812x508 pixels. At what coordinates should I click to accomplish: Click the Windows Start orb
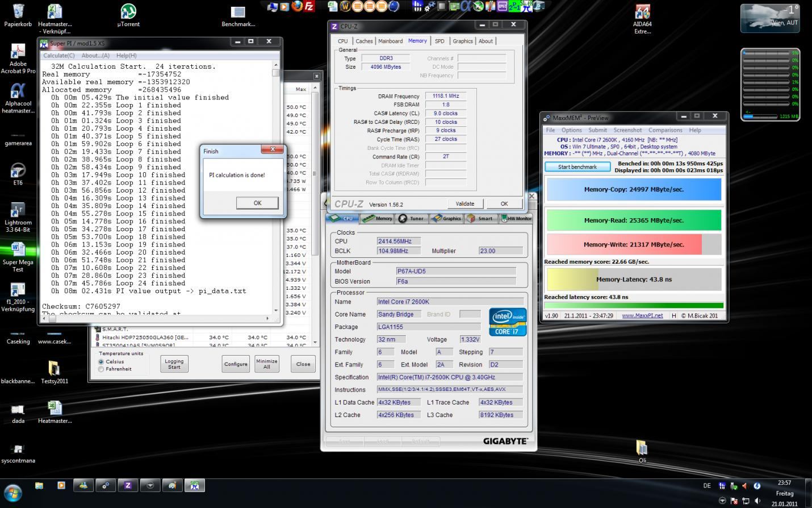point(13,493)
